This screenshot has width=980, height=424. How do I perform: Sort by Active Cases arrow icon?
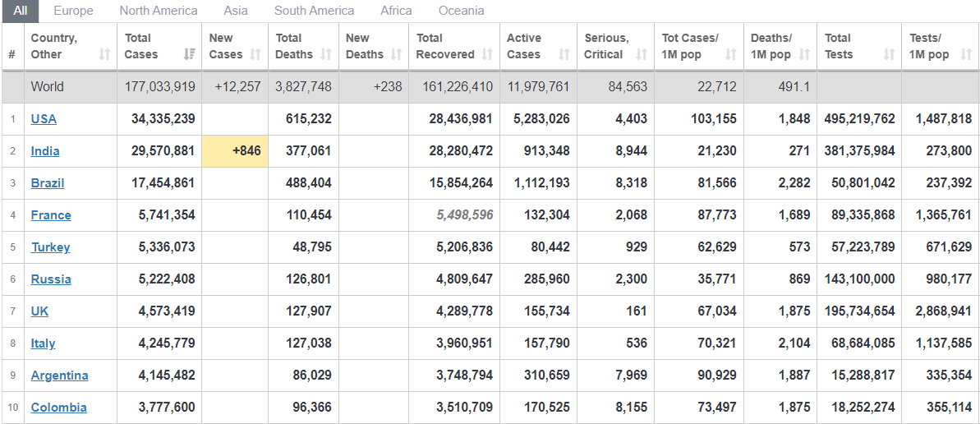564,55
